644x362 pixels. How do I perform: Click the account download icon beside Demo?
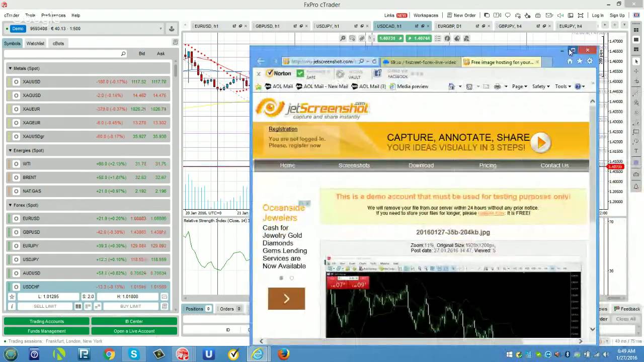coord(172,29)
